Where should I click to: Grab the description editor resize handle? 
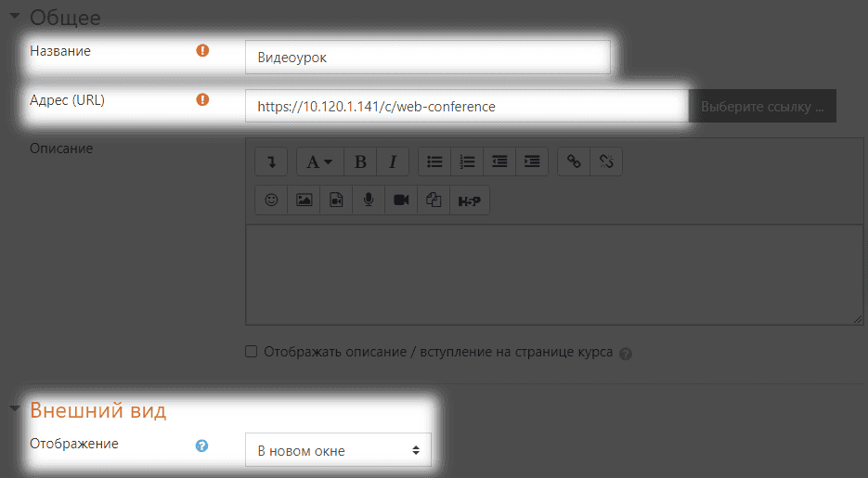coord(858,319)
